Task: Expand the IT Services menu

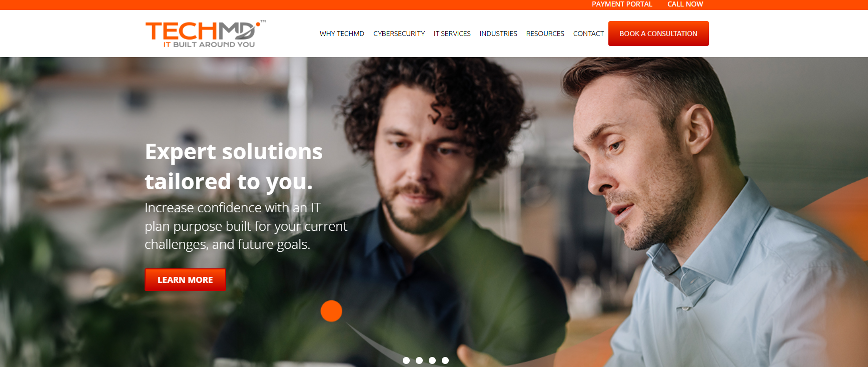Action: 452,34
